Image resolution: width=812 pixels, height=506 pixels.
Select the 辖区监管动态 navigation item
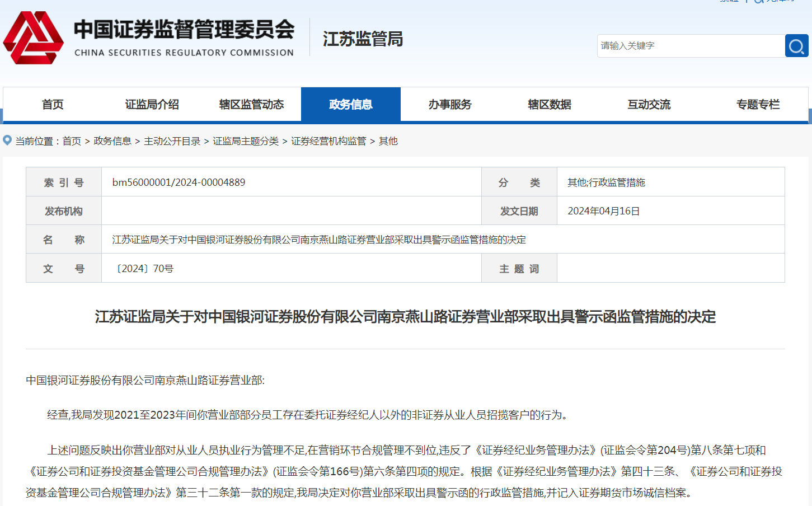[x=251, y=104]
